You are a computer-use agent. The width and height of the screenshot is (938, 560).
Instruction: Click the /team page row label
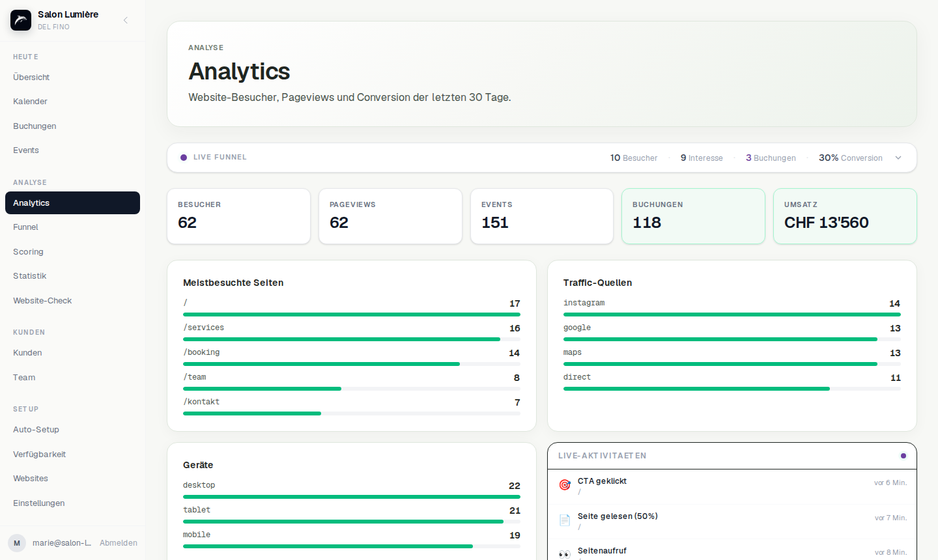(x=195, y=377)
